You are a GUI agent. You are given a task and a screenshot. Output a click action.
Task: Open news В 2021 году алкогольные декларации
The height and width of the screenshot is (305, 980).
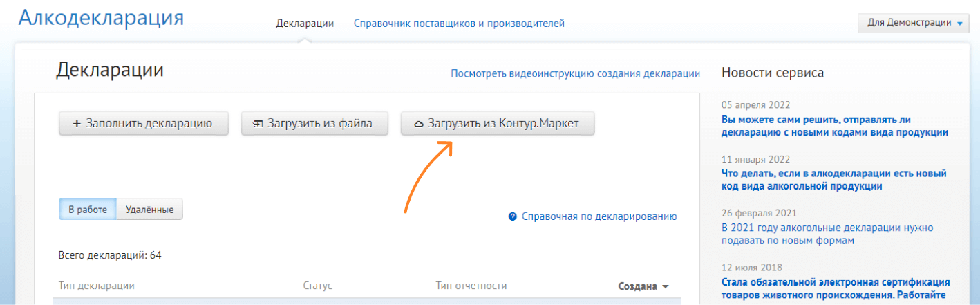(x=827, y=234)
